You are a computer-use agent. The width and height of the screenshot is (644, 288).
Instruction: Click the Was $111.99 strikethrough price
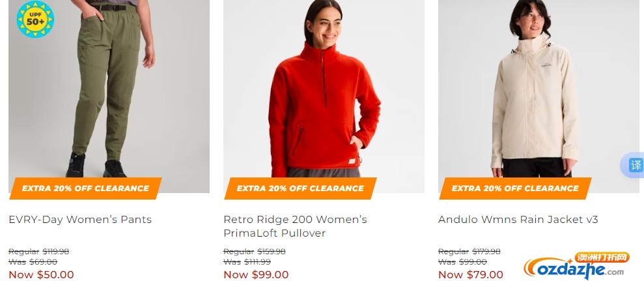[x=247, y=262]
